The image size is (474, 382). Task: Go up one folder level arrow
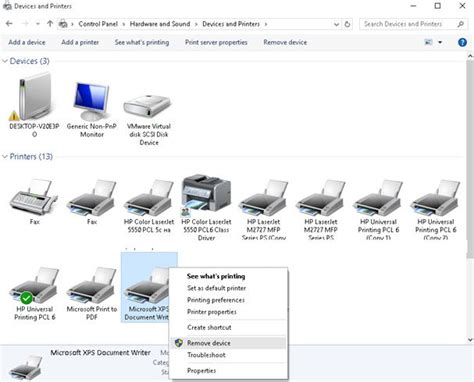pyautogui.click(x=50, y=24)
